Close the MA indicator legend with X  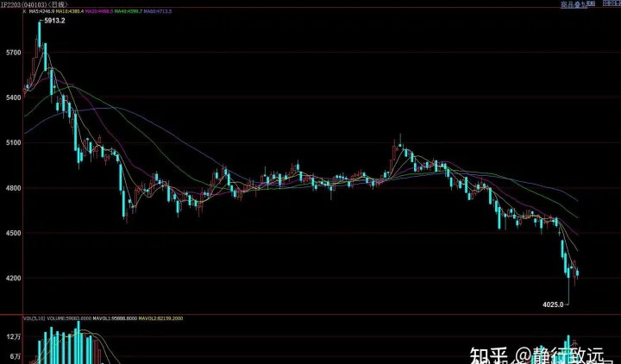(x=24, y=13)
